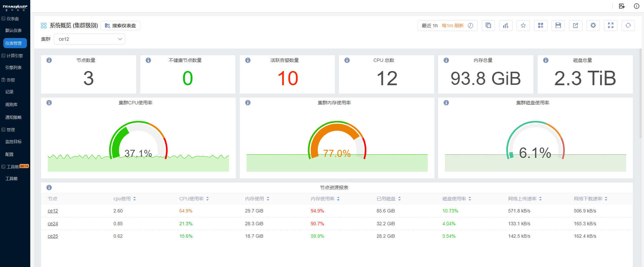Click the 6.1% disk usage gauge
This screenshot has height=267, width=644.
tap(535, 140)
